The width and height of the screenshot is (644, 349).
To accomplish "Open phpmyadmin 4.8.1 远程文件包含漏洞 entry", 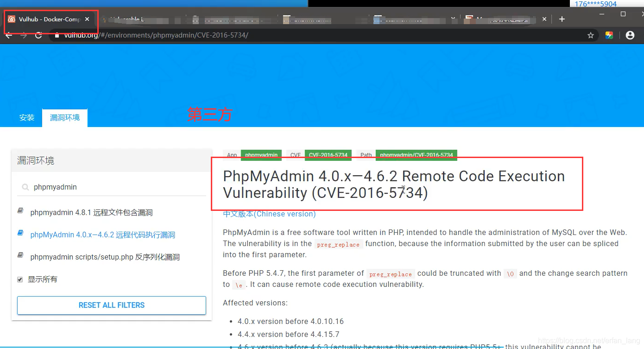I will pos(91,213).
